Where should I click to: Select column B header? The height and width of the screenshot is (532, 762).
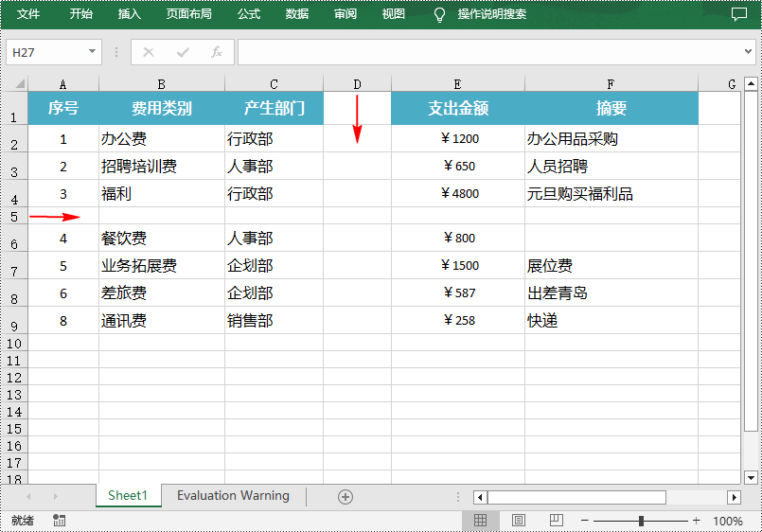point(162,84)
